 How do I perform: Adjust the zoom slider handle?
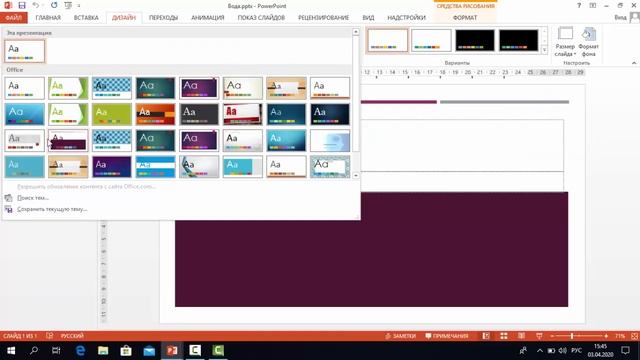[x=572, y=336]
